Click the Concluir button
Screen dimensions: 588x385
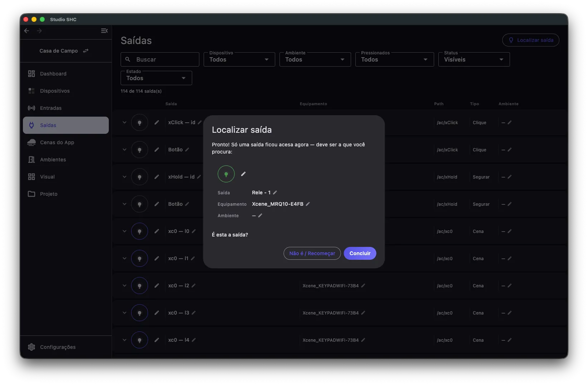pos(360,253)
